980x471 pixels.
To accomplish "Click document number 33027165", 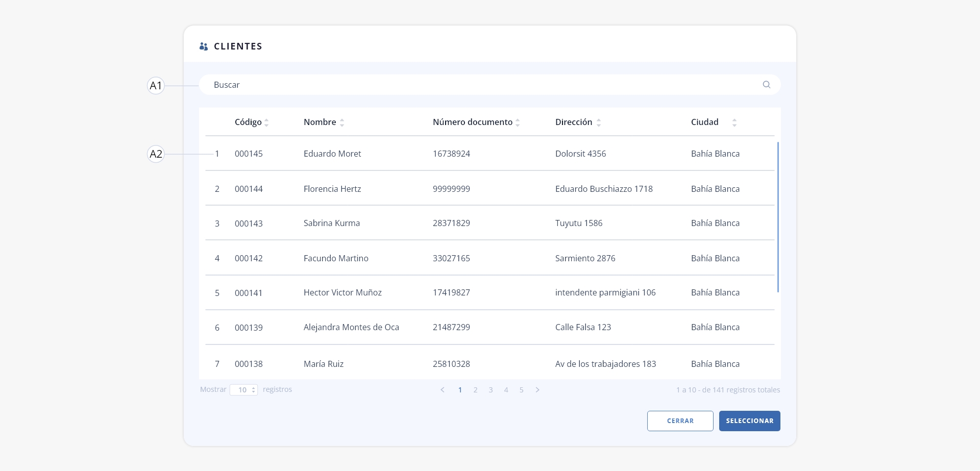I will (x=451, y=258).
